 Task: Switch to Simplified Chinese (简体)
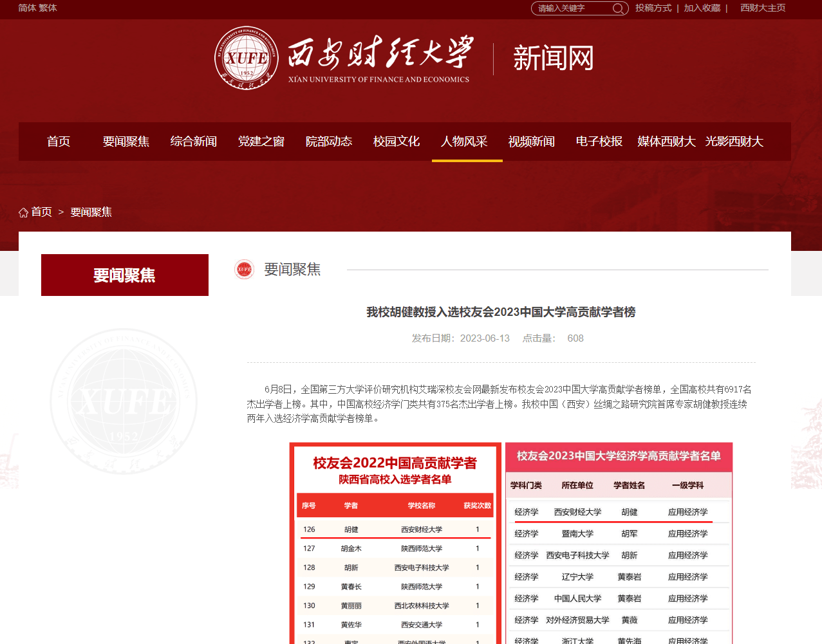coord(27,8)
